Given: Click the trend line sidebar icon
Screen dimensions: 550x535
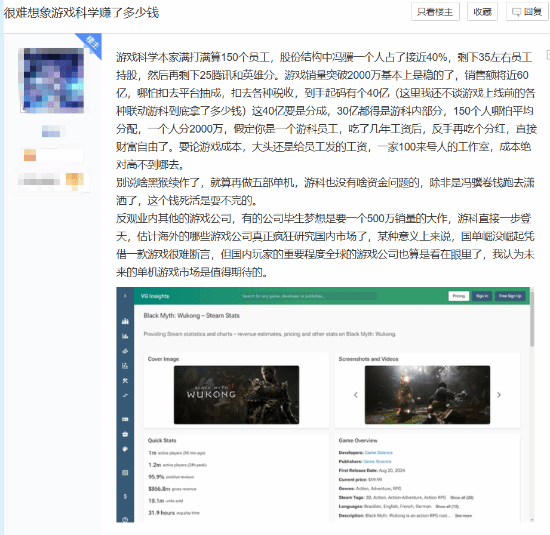Looking at the screenshot, I should 125,395.
